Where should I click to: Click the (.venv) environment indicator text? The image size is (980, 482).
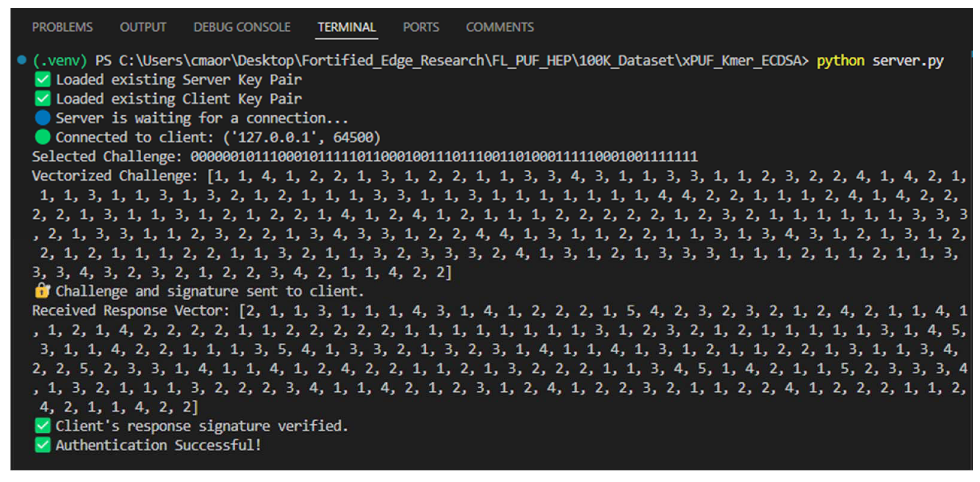pyautogui.click(x=60, y=60)
